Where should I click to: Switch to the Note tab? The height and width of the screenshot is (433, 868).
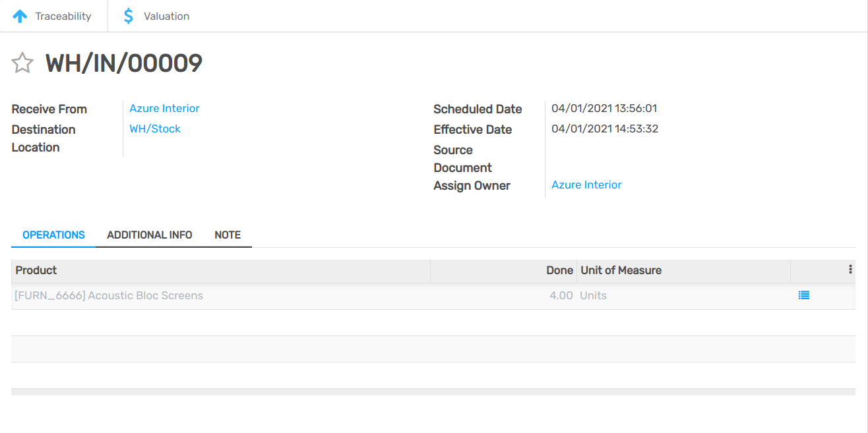click(228, 235)
